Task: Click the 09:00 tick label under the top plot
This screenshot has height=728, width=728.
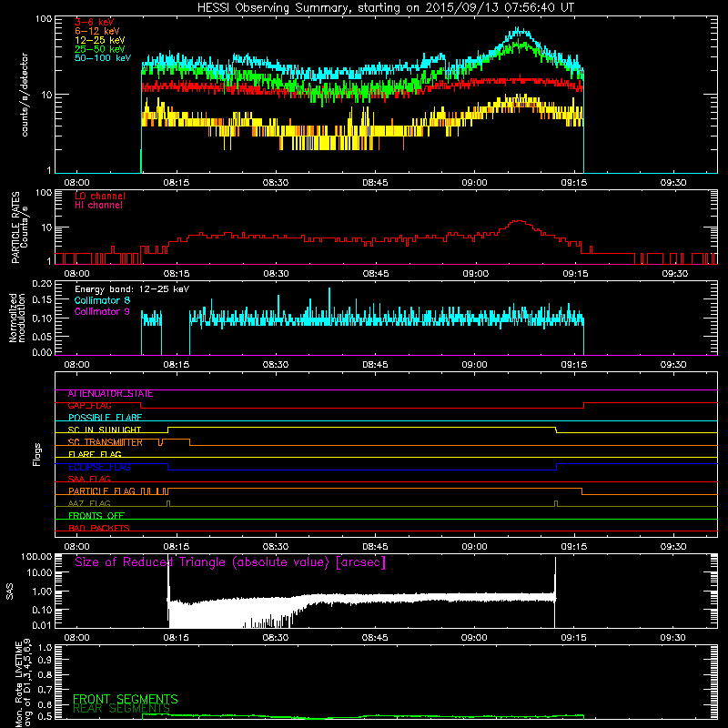Action: point(474,183)
